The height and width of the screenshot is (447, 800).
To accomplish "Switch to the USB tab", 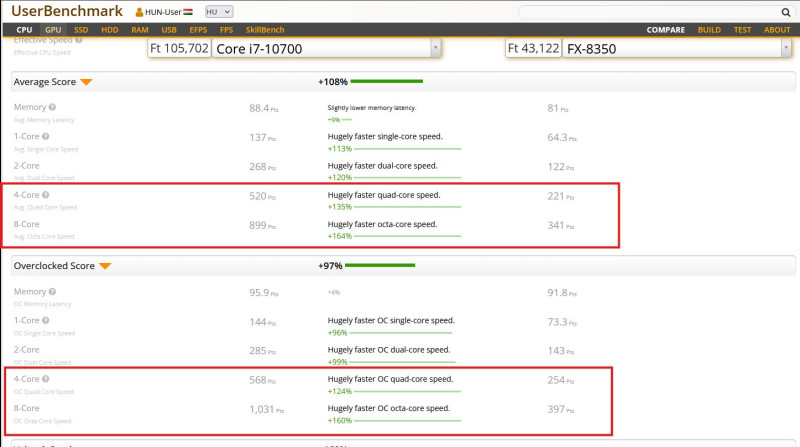I will (x=169, y=30).
